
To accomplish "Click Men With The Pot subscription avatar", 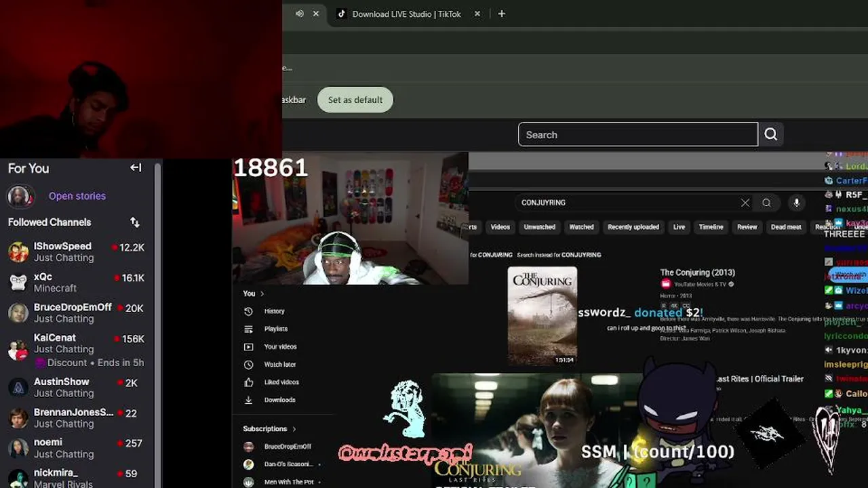I will 249,482.
